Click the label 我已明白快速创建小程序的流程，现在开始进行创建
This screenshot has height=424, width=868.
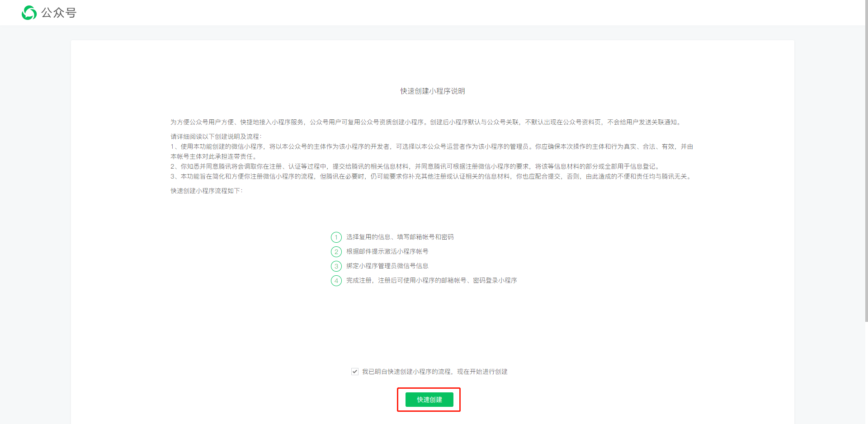coord(435,372)
